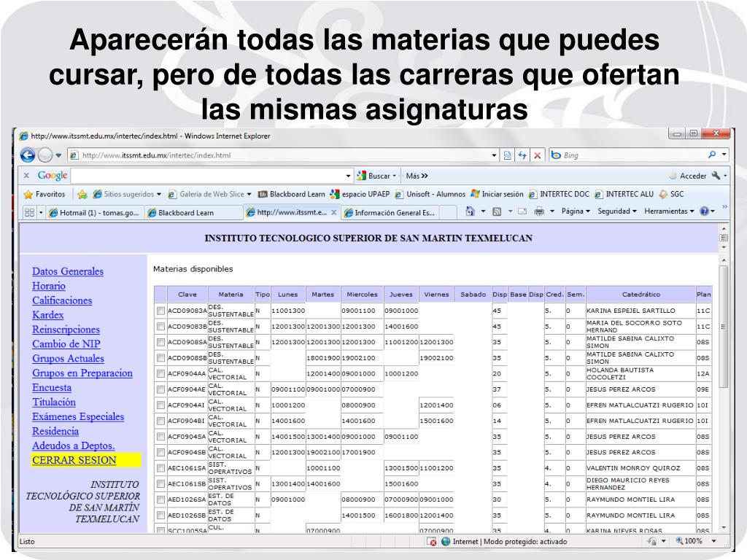Tick the ACF0904AE checkbox

(x=160, y=389)
